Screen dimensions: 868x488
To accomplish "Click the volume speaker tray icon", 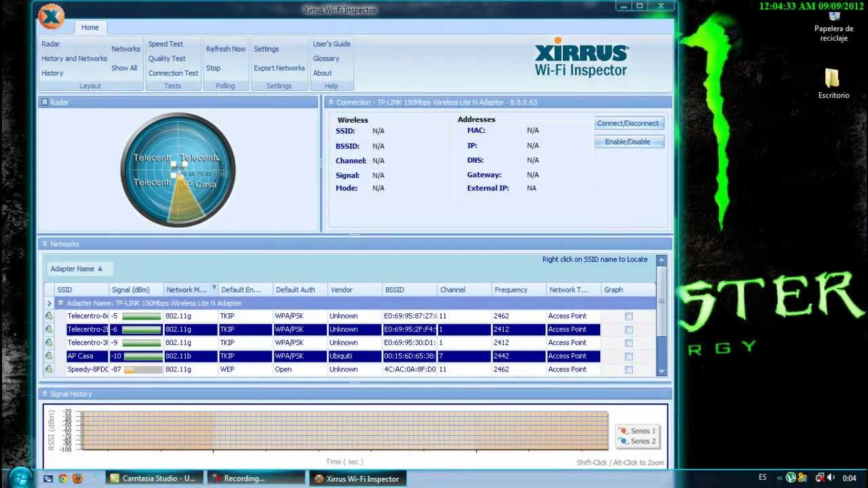I will [831, 478].
